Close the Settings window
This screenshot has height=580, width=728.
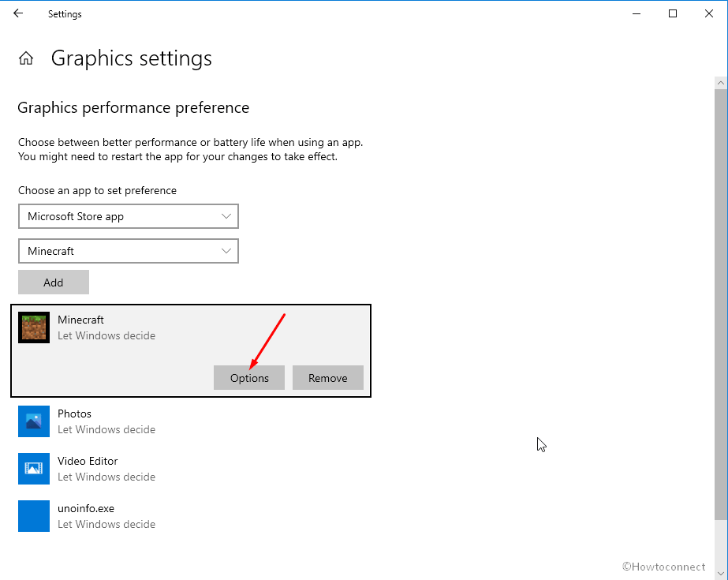coord(709,14)
